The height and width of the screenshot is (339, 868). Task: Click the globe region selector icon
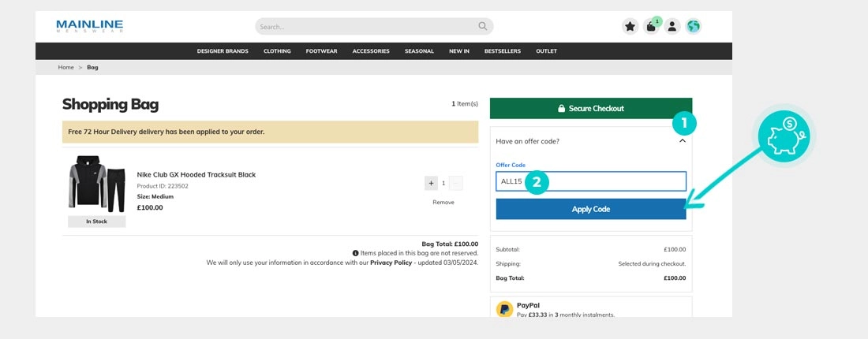[x=693, y=26]
